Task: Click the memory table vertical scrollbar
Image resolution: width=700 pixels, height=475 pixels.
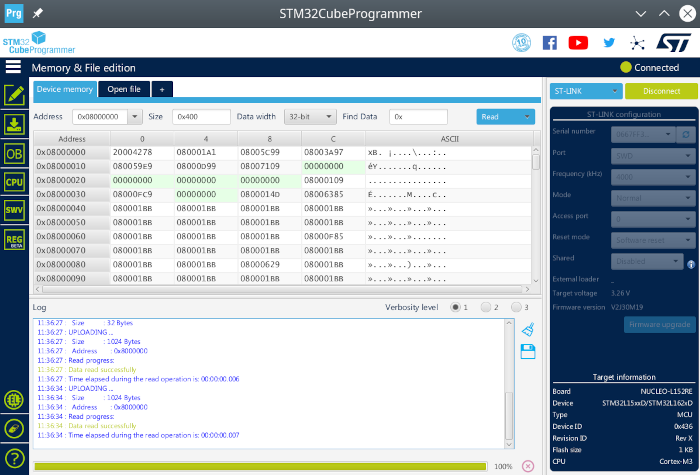Action: [x=536, y=215]
